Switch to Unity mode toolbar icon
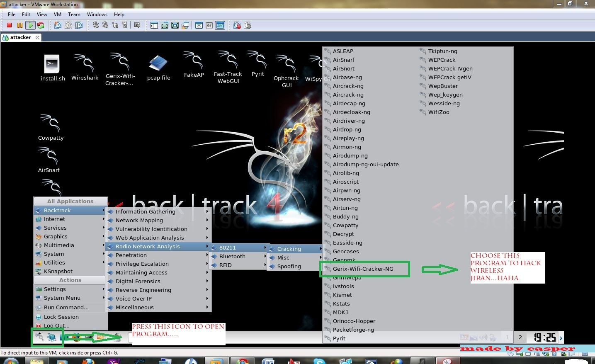 click(x=185, y=25)
